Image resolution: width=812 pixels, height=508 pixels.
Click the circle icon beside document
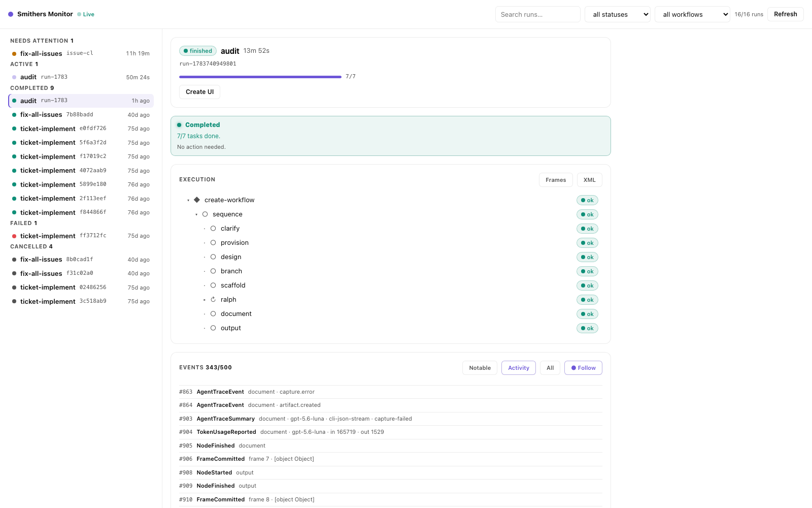(213, 314)
